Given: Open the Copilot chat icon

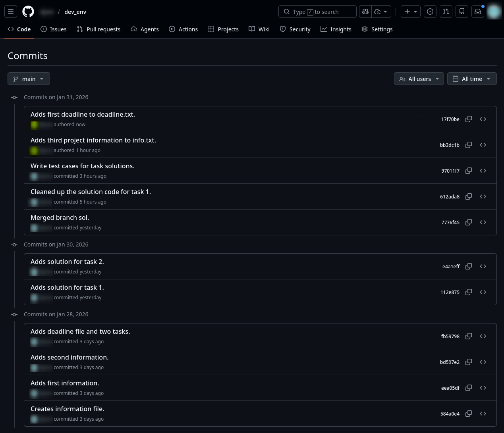Looking at the screenshot, I should tap(365, 12).
